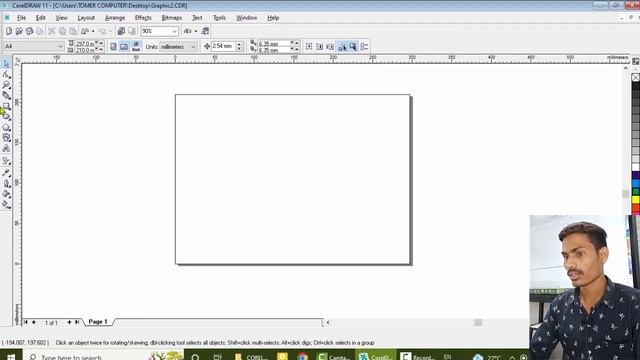
Task: Click the Paste icon
Action: [x=72, y=31]
